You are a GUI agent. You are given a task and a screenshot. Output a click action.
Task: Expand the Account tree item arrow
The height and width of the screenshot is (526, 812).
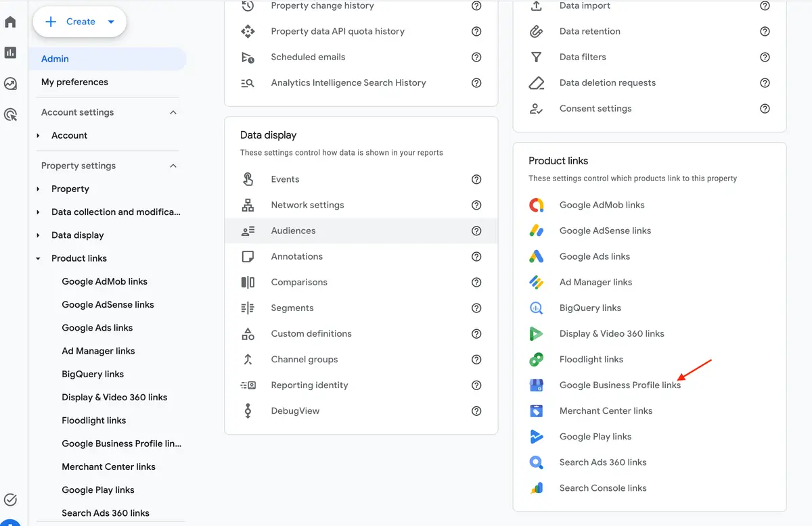coord(39,135)
